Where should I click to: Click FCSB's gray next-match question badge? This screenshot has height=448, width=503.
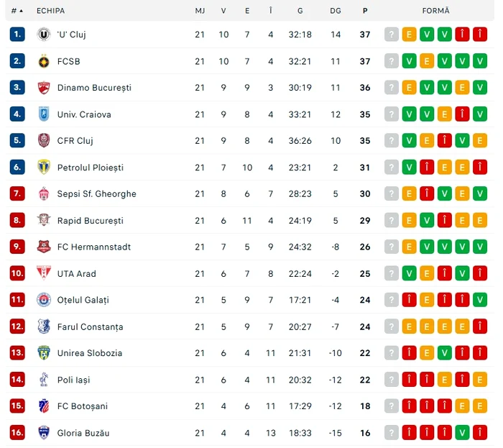(392, 61)
